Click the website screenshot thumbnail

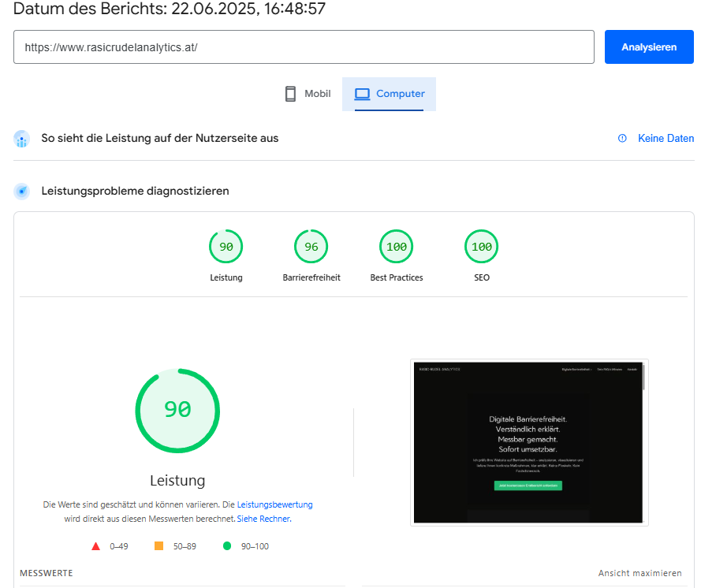pos(529,442)
